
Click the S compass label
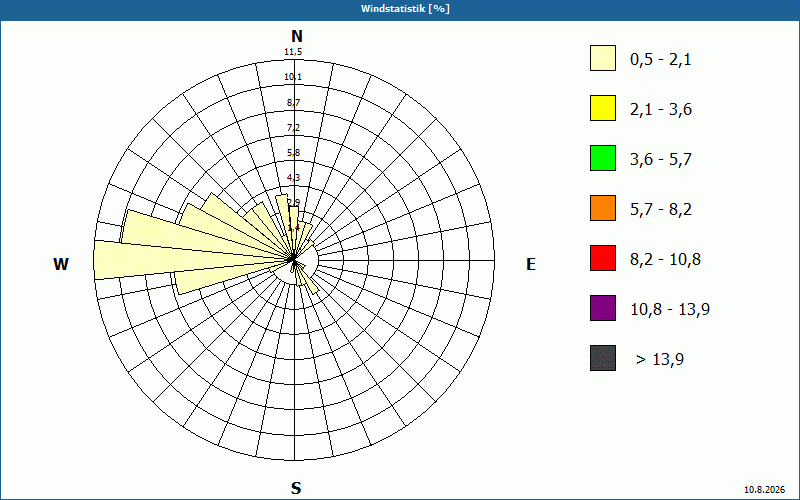(x=296, y=488)
